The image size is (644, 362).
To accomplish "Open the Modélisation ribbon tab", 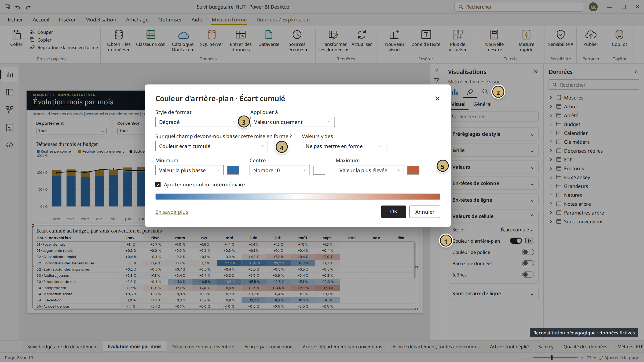I will pyautogui.click(x=101, y=20).
